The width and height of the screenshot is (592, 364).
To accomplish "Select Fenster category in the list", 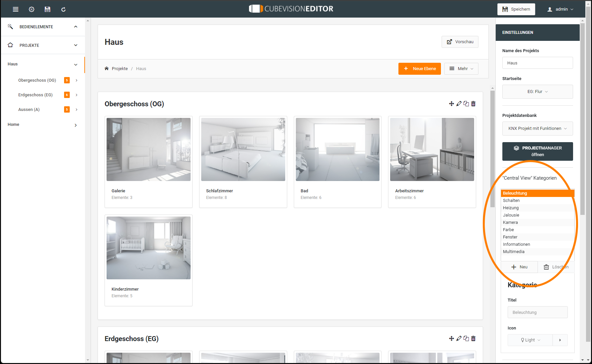I will [538, 237].
